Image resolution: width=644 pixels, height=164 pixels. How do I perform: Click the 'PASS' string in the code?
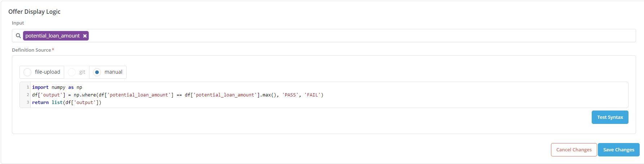(x=290, y=95)
